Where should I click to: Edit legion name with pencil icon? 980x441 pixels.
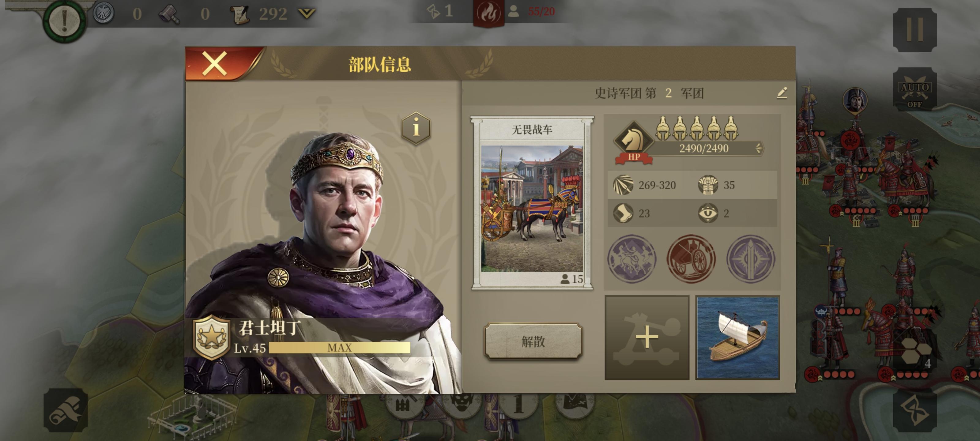click(782, 93)
